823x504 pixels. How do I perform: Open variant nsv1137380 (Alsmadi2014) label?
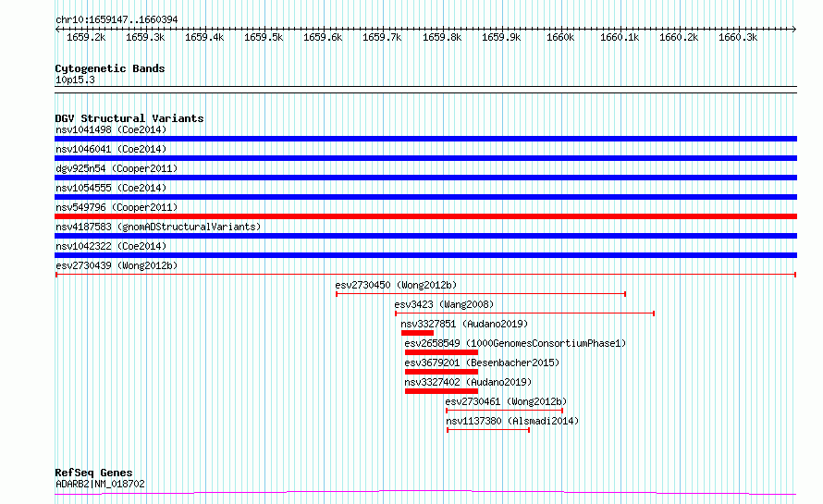512,421
